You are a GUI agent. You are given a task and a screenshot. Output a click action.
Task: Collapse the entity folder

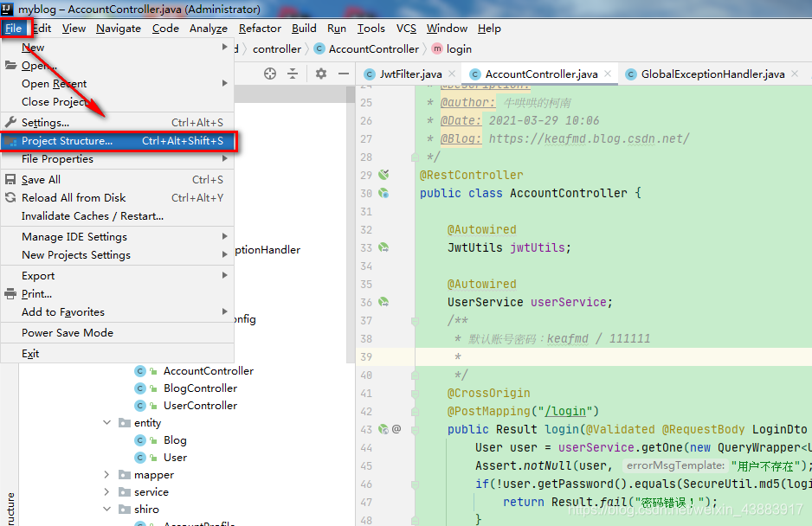(x=106, y=422)
